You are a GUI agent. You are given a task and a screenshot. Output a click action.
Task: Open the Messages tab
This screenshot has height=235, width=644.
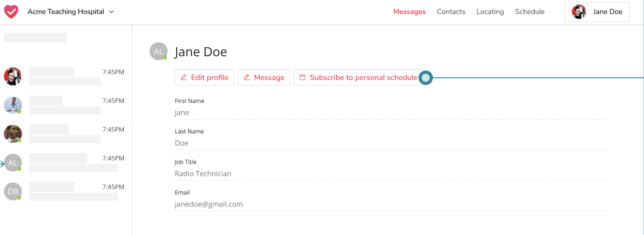(409, 12)
